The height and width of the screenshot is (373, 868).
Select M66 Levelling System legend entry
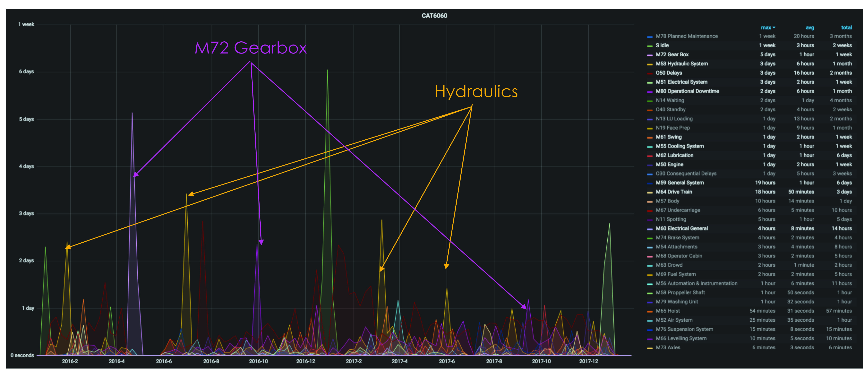coord(681,338)
